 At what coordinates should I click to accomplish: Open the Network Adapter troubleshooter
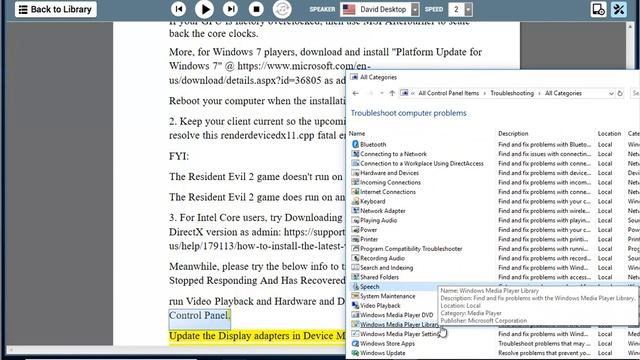tap(378, 211)
